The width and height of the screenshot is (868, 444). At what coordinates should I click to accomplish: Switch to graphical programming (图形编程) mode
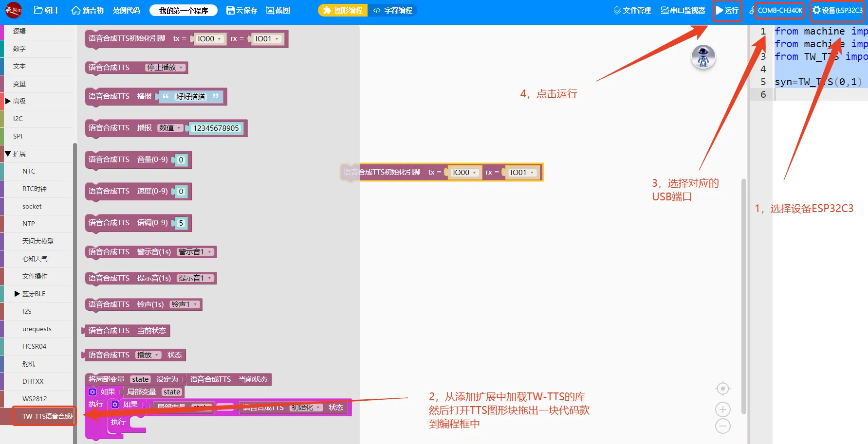pos(343,10)
